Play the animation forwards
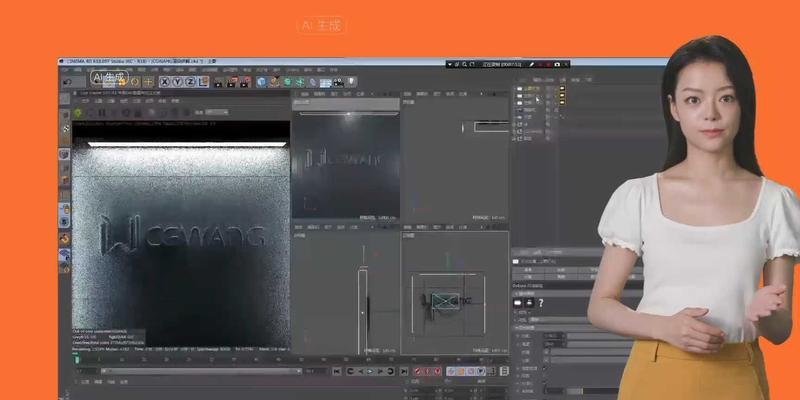This screenshot has height=400, width=800. pyautogui.click(x=370, y=371)
